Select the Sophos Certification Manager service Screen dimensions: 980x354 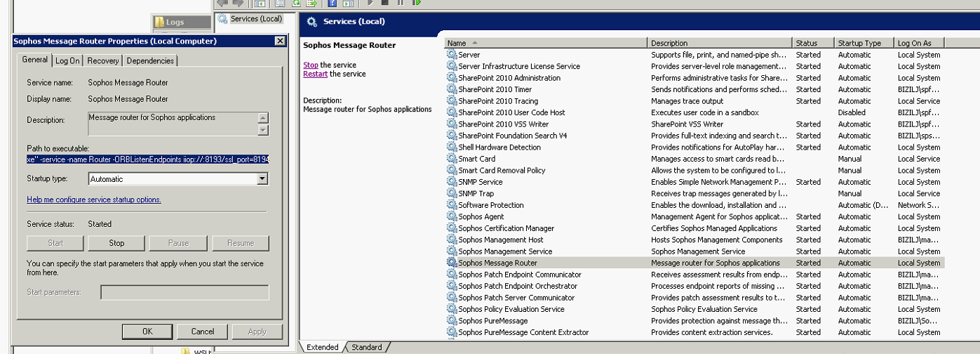[695, 228]
